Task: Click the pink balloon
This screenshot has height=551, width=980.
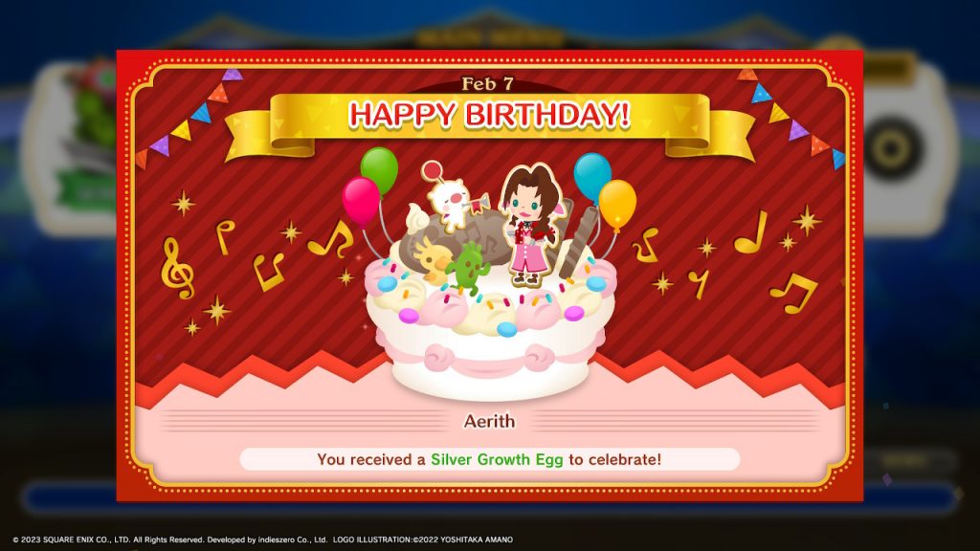Action: coord(361,201)
